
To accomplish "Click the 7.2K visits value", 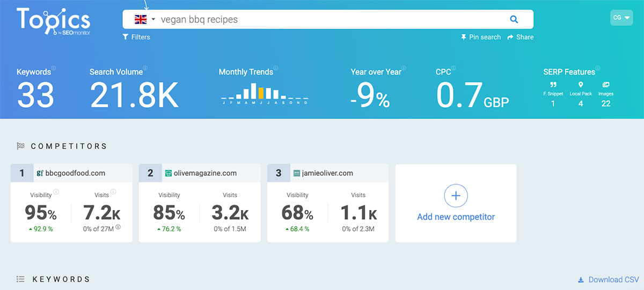I will coord(102,213).
